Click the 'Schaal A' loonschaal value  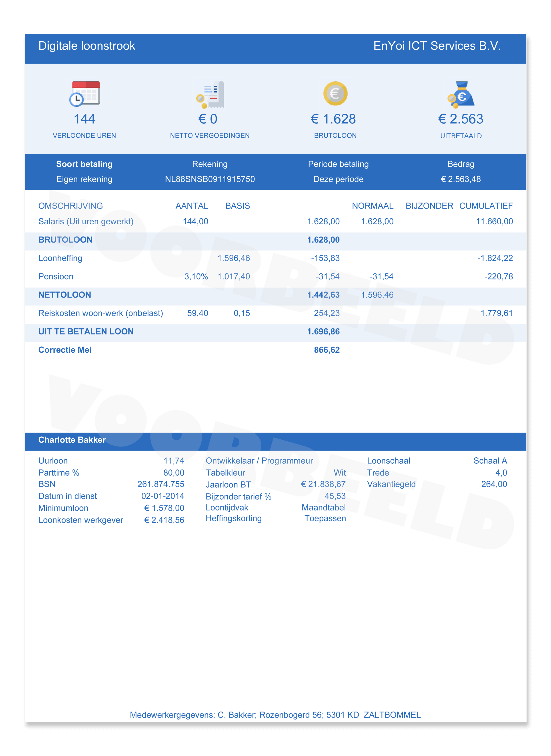[490, 461]
